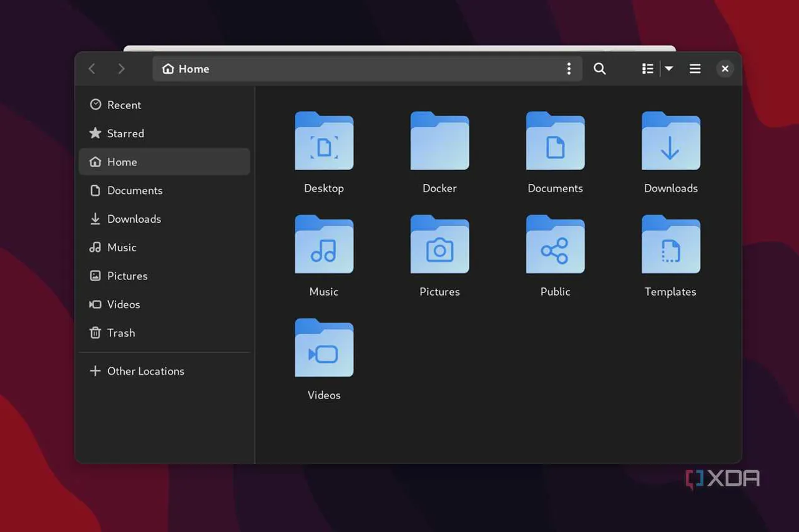This screenshot has height=532, width=799.
Task: Go forward with the right arrow button
Action: (121, 69)
